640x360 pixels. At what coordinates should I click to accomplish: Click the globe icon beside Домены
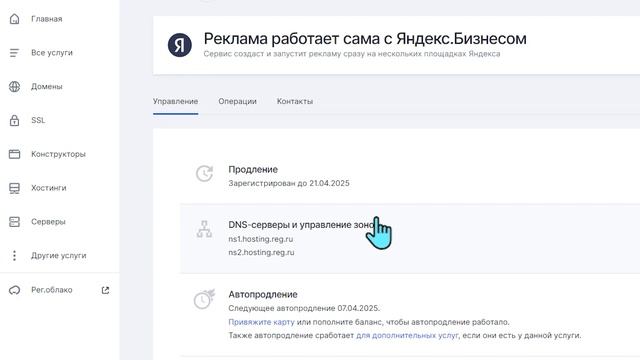click(14, 87)
